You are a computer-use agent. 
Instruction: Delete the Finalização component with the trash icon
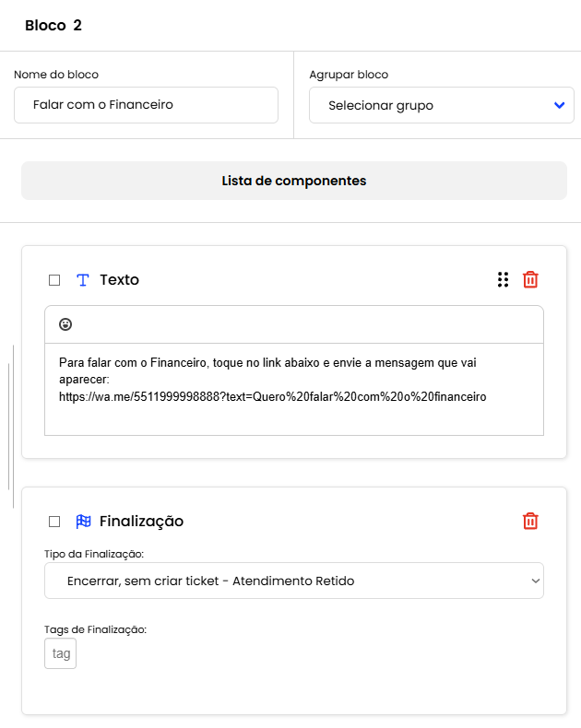530,522
